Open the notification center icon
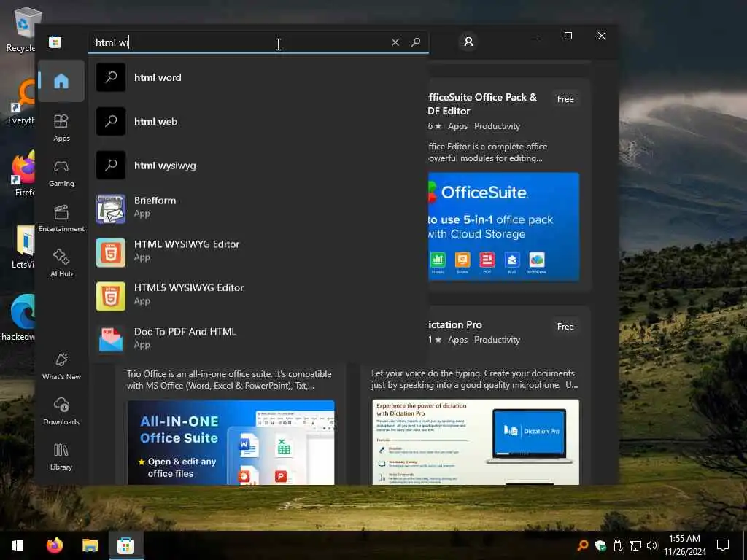The width and height of the screenshot is (747, 560). (x=723, y=545)
